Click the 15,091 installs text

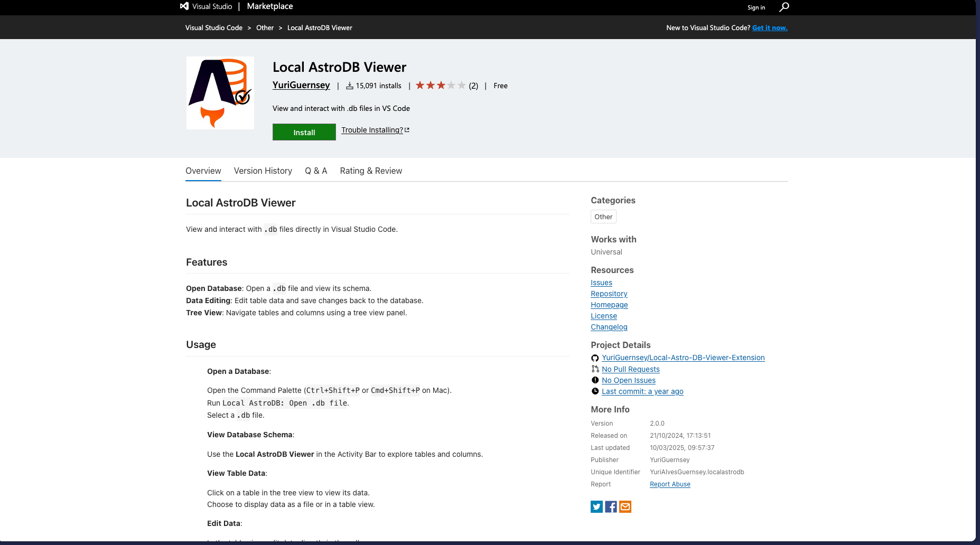(378, 86)
